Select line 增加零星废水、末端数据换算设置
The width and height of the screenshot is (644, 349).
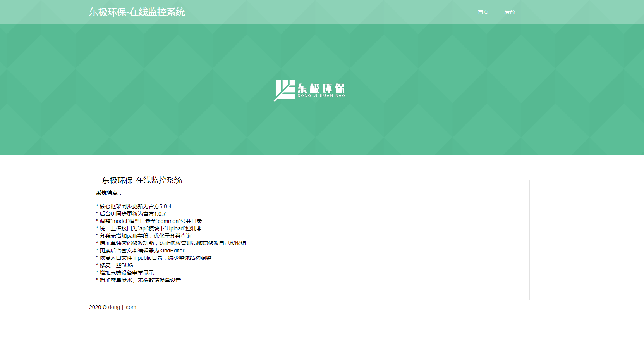coord(139,280)
